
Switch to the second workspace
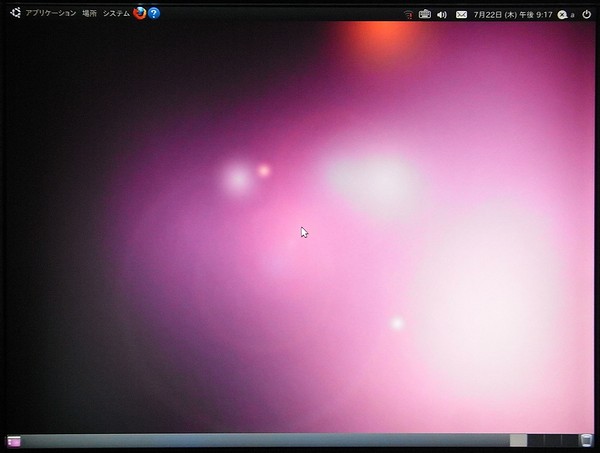(x=536, y=440)
